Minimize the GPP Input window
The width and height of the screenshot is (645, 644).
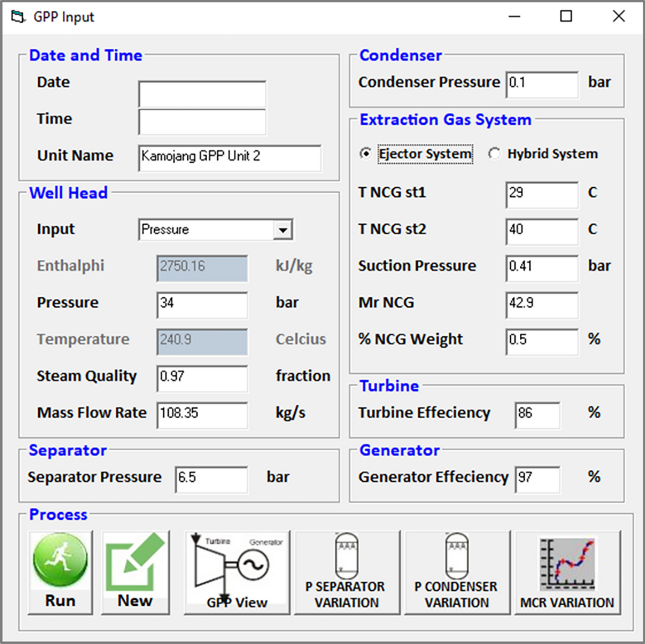[x=514, y=17]
